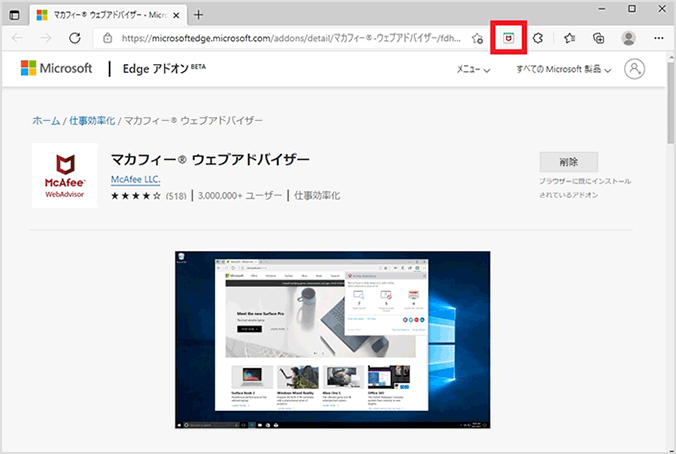Click the browser profile avatar icon
Screen dimensions: 676x454
(629, 38)
